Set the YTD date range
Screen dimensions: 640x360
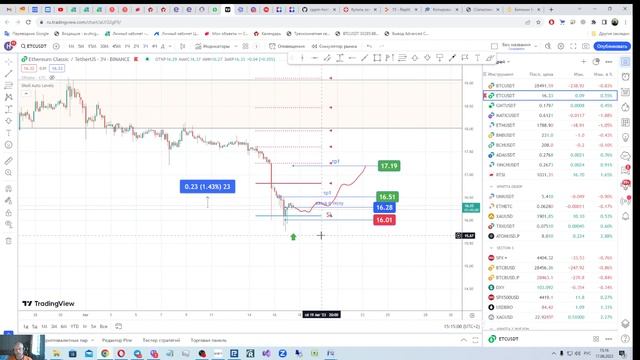75,327
